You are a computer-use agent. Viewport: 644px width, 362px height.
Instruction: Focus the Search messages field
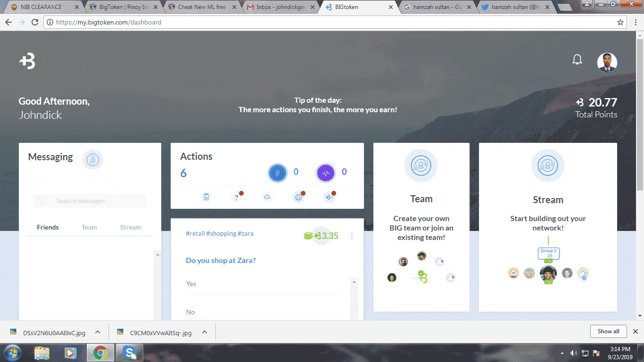(90, 201)
